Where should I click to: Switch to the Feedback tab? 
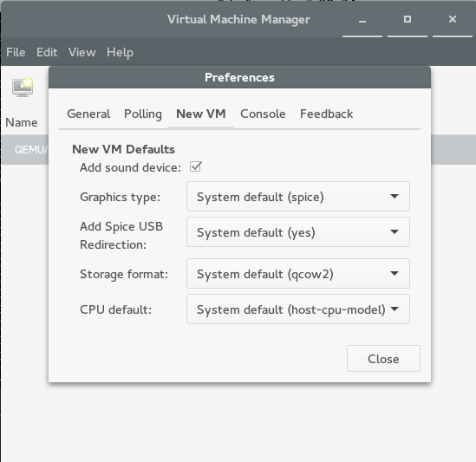[326, 114]
